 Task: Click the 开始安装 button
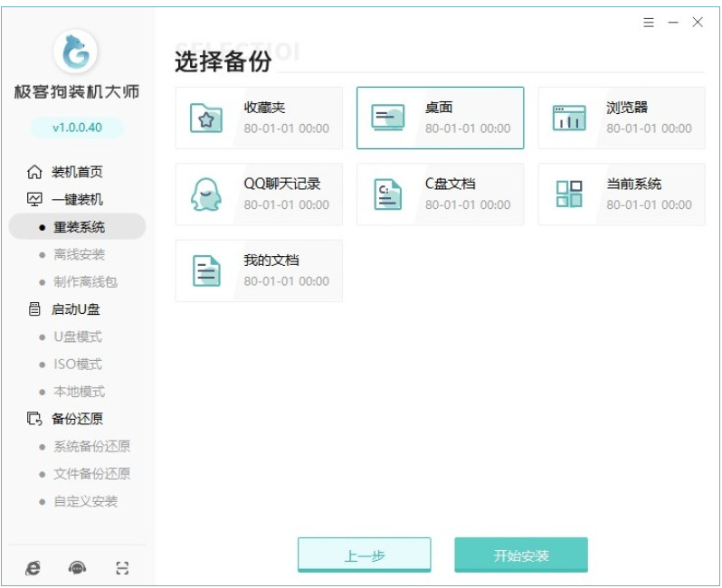pos(521,555)
